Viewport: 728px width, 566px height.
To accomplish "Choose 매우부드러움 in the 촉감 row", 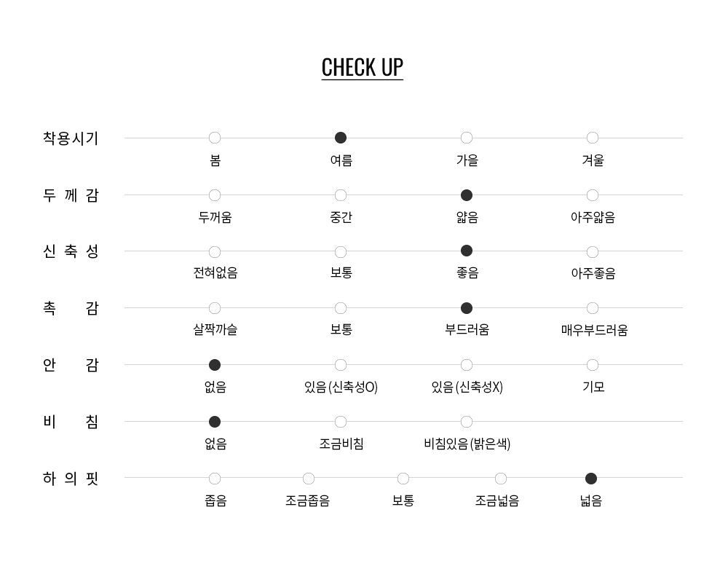I will (593, 308).
